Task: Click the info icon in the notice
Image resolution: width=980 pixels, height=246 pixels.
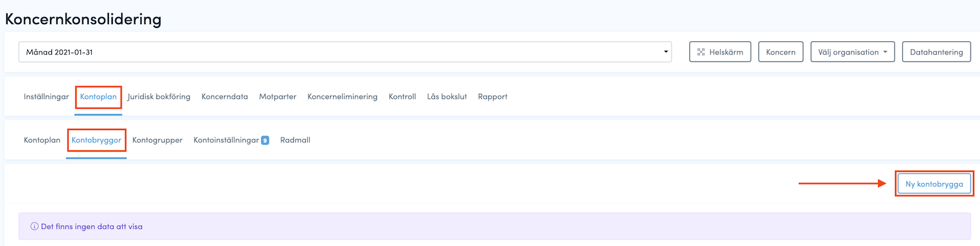Action: tap(34, 226)
